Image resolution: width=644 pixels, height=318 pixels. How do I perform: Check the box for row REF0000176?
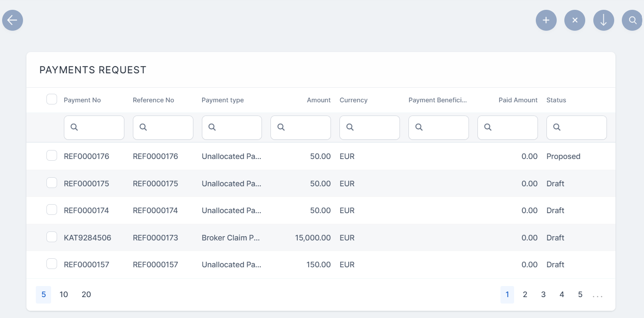[x=52, y=156]
